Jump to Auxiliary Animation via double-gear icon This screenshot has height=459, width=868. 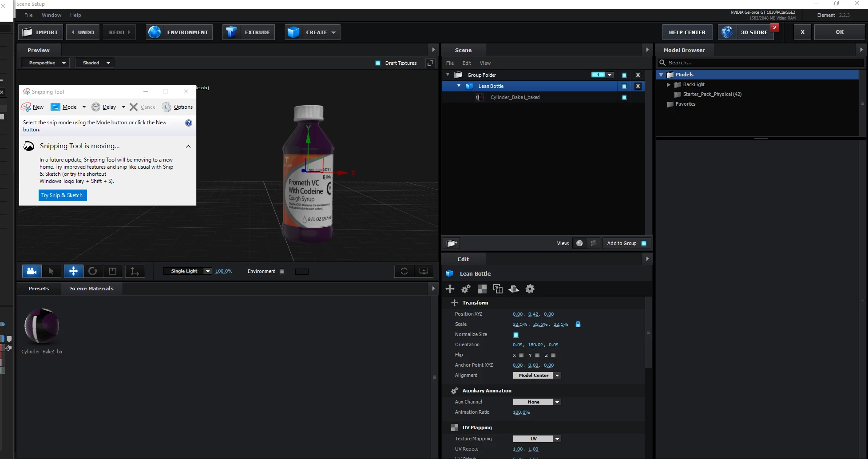coord(466,289)
